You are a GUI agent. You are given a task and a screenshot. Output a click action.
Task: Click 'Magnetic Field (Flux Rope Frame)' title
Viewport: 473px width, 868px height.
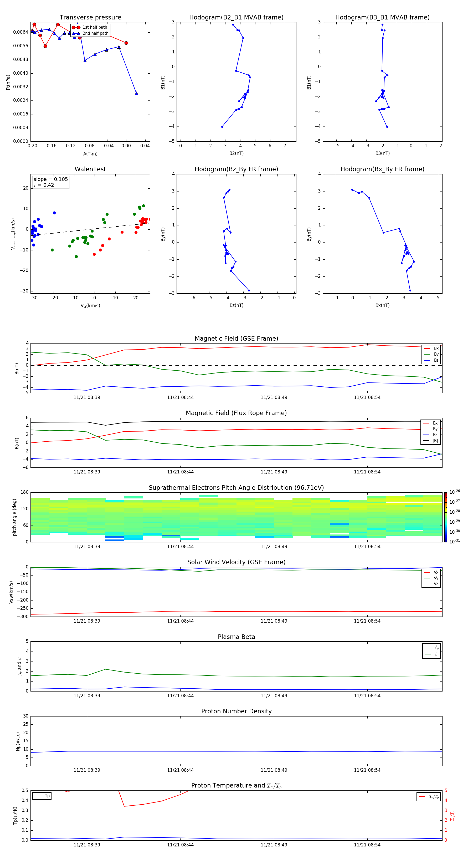point(236,413)
